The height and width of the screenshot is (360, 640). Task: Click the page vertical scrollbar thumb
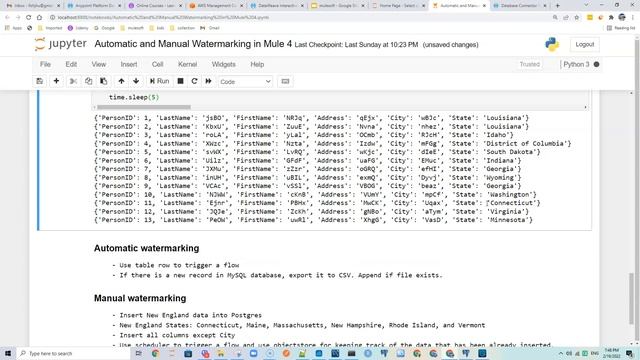[631, 298]
